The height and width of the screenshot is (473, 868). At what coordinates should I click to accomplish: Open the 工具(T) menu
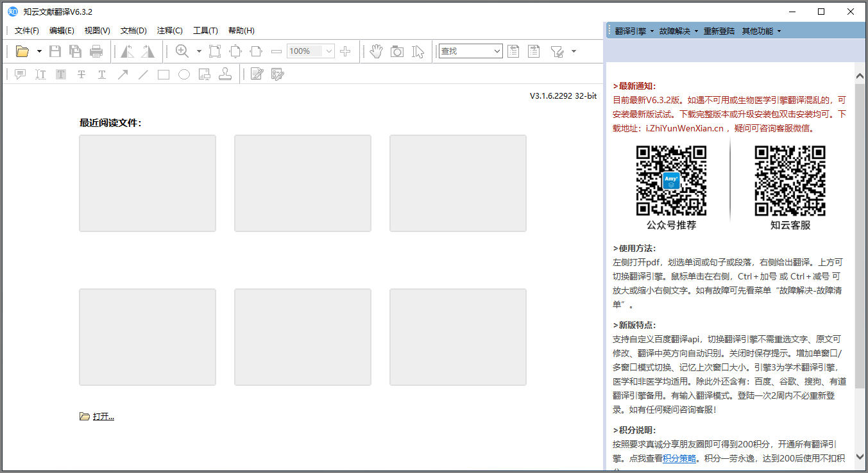click(x=206, y=31)
